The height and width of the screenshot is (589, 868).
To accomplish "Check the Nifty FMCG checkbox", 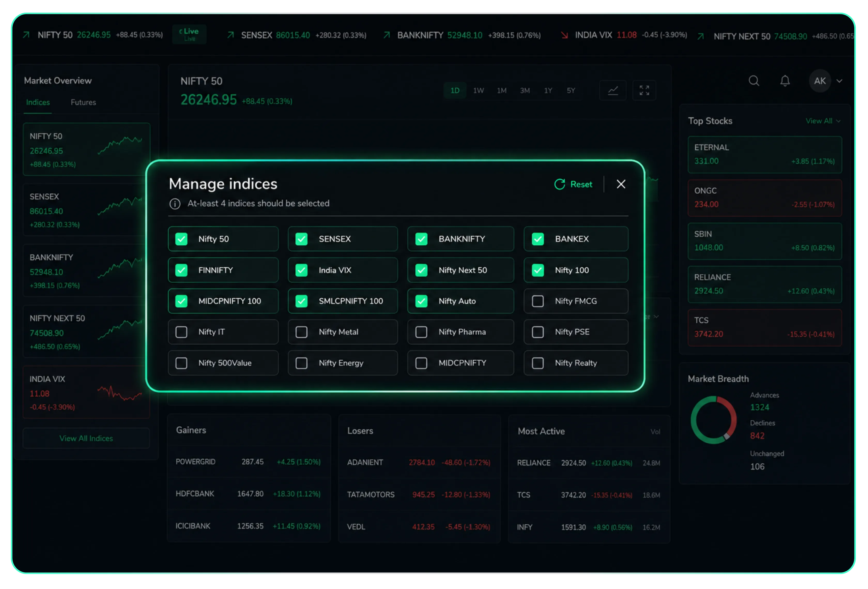I will pos(537,301).
